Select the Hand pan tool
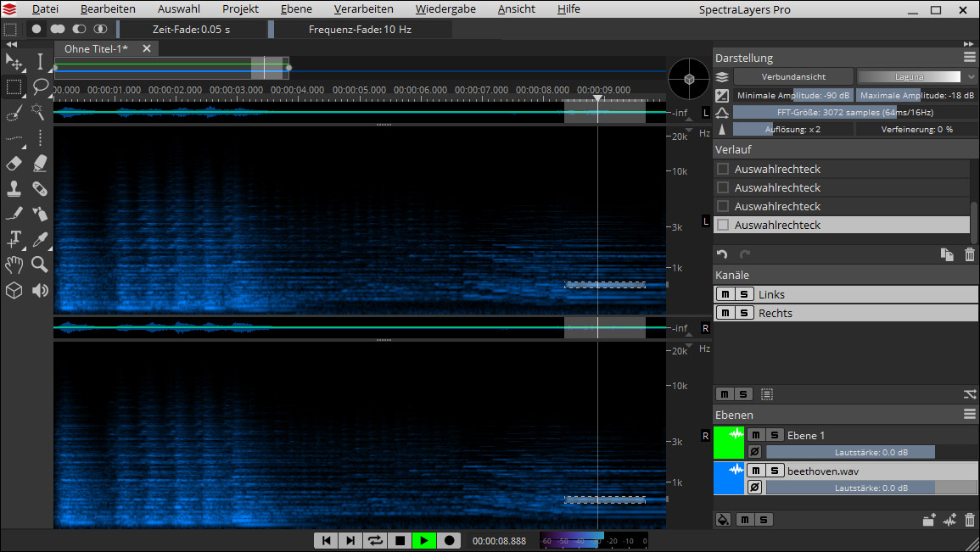This screenshot has height=552, width=980. [14, 265]
